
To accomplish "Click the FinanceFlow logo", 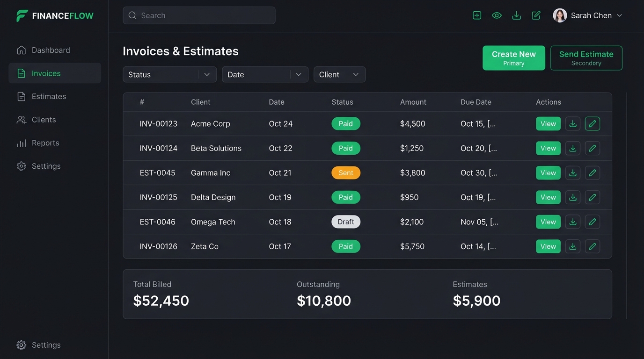I will [55, 16].
